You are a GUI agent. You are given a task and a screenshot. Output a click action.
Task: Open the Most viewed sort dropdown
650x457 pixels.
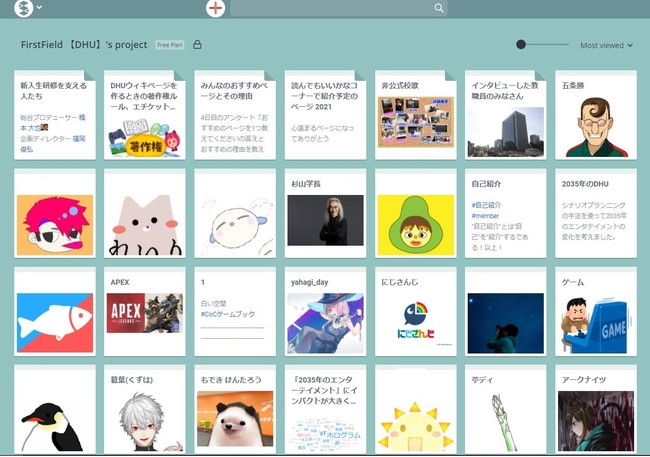pos(606,45)
